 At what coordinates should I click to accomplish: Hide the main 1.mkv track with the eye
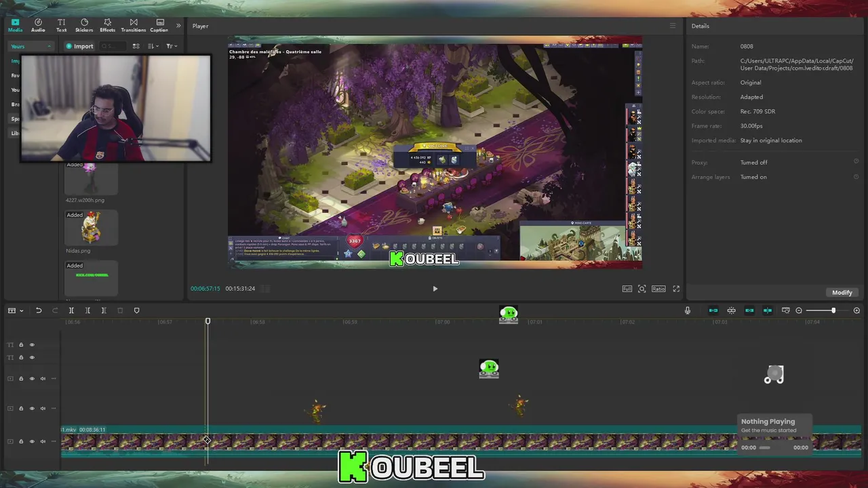(31, 441)
